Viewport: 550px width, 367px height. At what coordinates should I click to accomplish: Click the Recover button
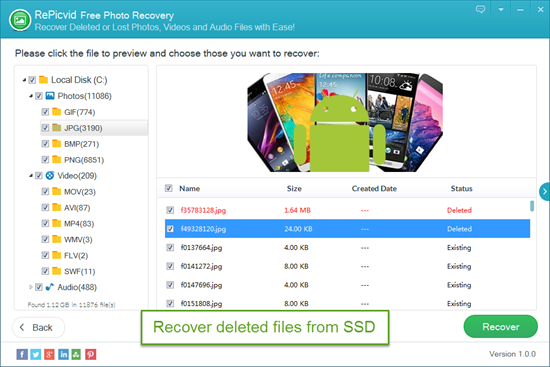501,327
